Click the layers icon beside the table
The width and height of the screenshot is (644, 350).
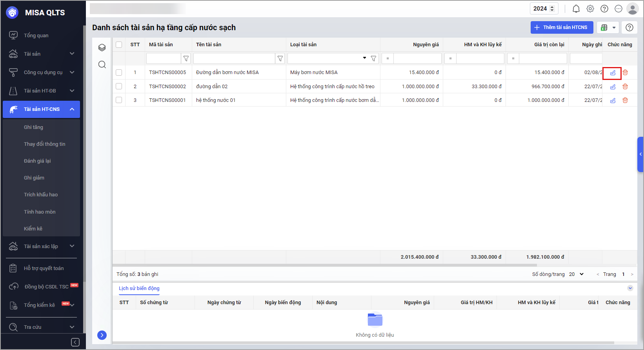tap(102, 48)
